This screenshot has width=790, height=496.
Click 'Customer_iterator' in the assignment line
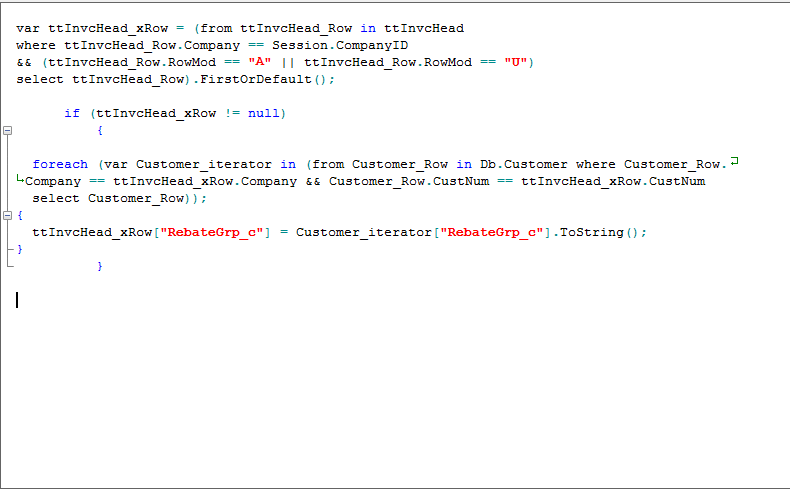click(x=364, y=232)
